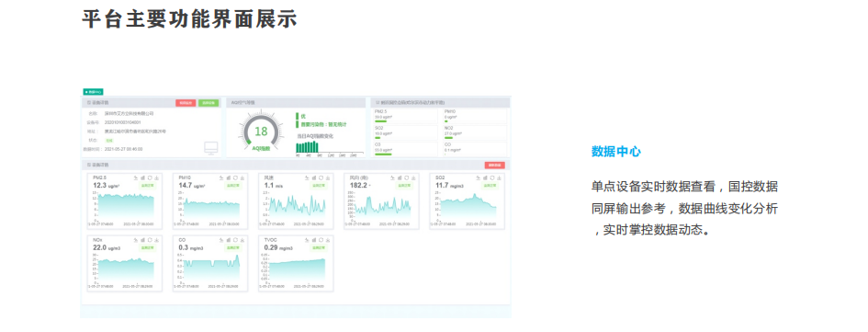
Task: Refresh the PM10 card data
Action: pos(236,177)
